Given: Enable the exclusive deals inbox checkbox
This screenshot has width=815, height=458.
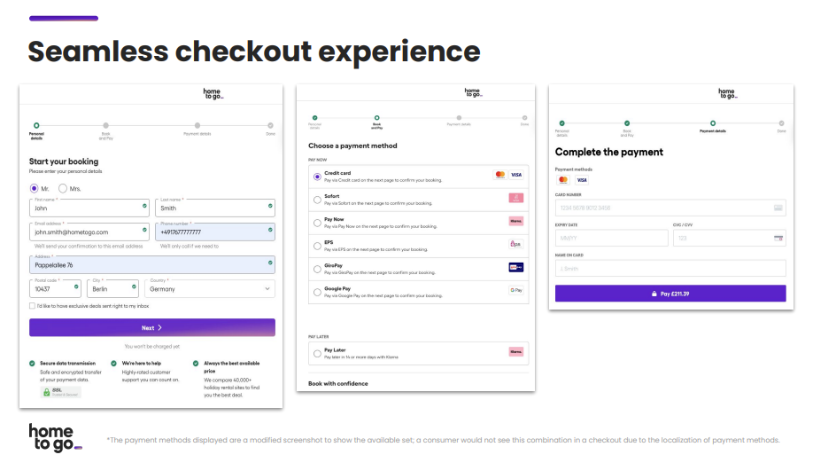Looking at the screenshot, I should [x=32, y=306].
